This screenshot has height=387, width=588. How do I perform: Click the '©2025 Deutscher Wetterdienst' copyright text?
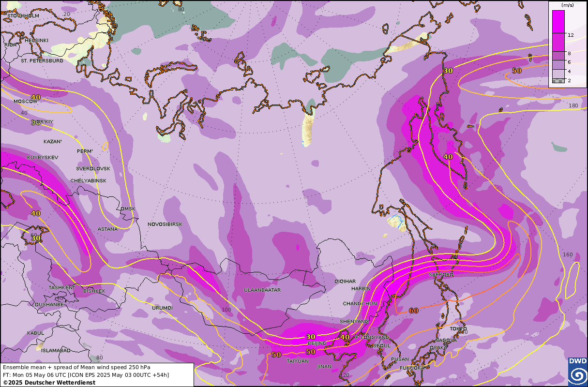[x=49, y=383]
